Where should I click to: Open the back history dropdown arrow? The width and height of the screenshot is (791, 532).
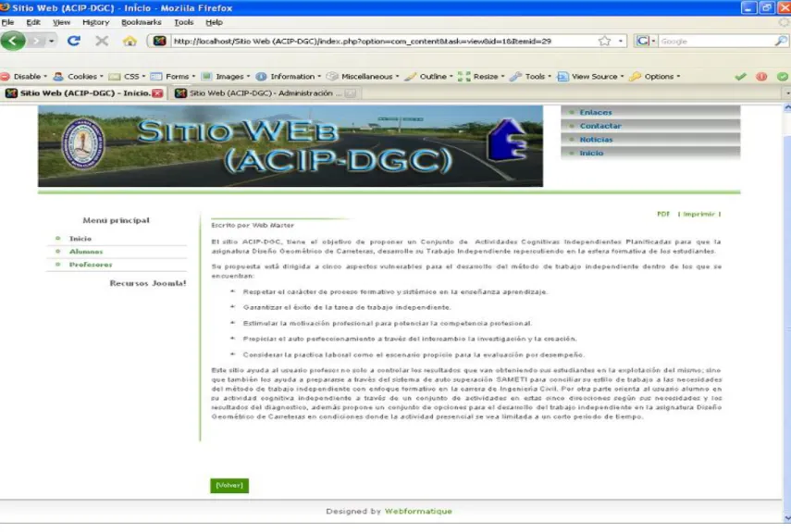coord(52,41)
